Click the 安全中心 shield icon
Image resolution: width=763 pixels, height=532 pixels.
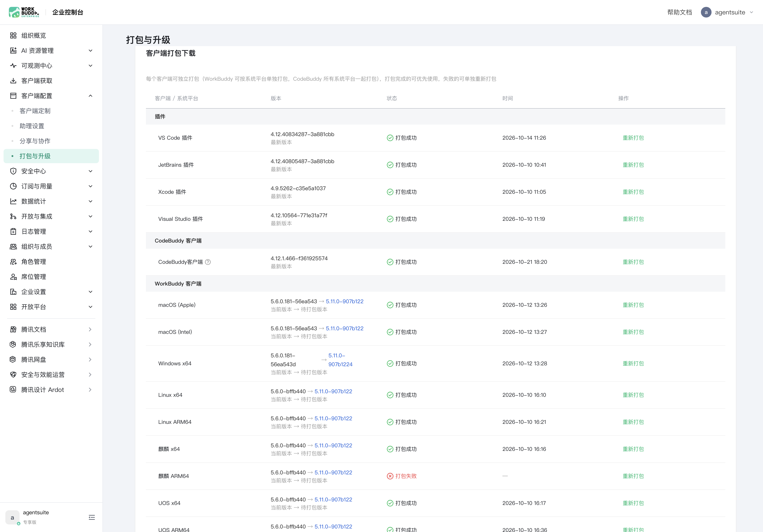(13, 171)
